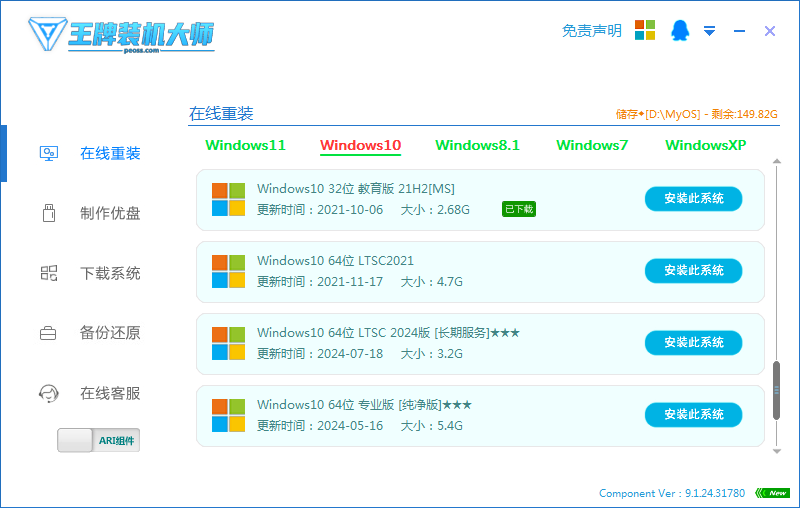
Task: Click 大小：2.68G size text
Action: coord(435,210)
